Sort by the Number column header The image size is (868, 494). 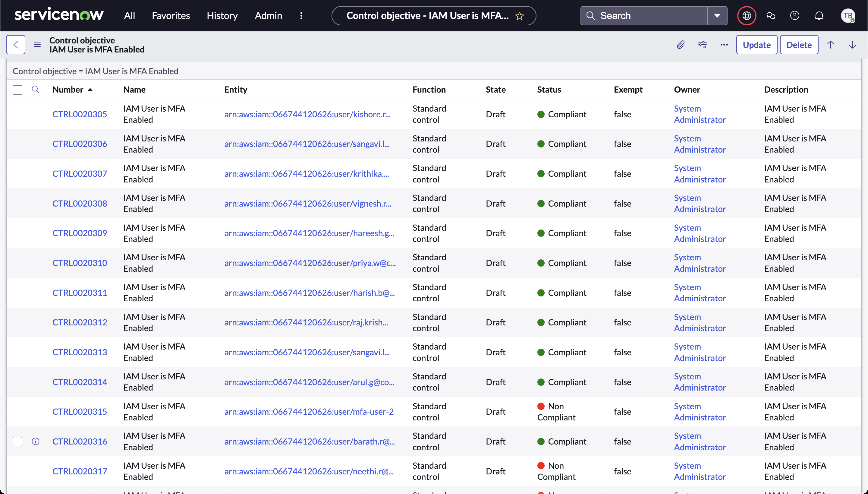(68, 89)
